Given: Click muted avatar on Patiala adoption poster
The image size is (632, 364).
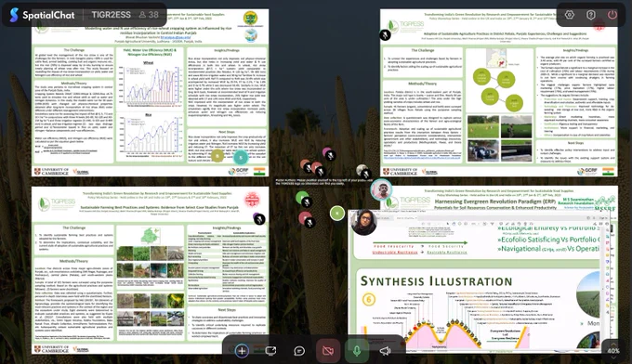Looking at the screenshot, I should tap(385, 34).
